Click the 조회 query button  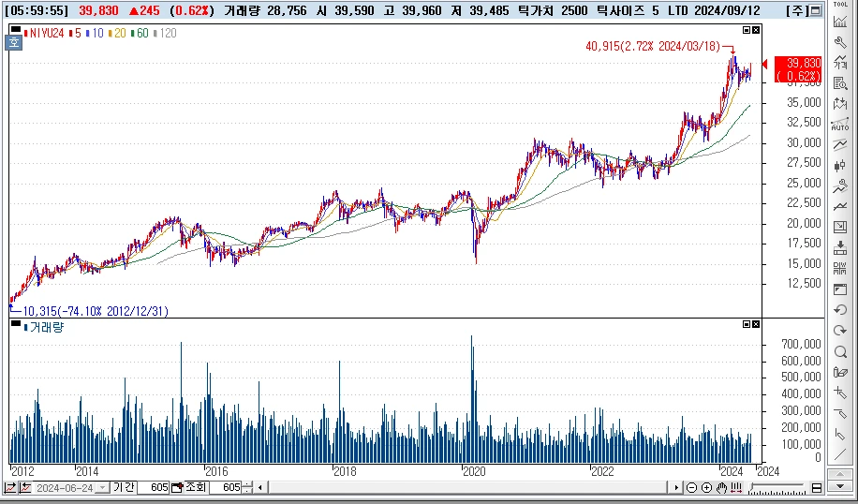pos(196,487)
